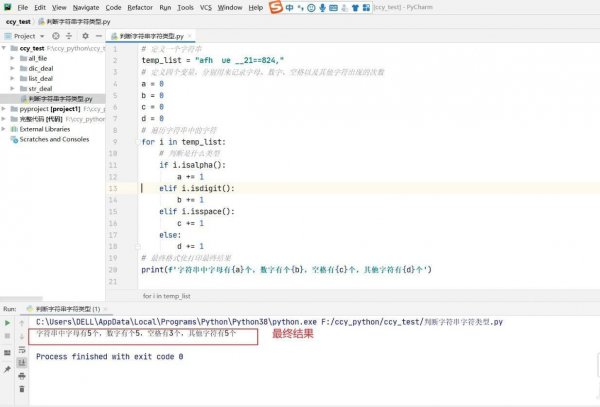Toggle the pin tab icon in Run panel

[7, 369]
